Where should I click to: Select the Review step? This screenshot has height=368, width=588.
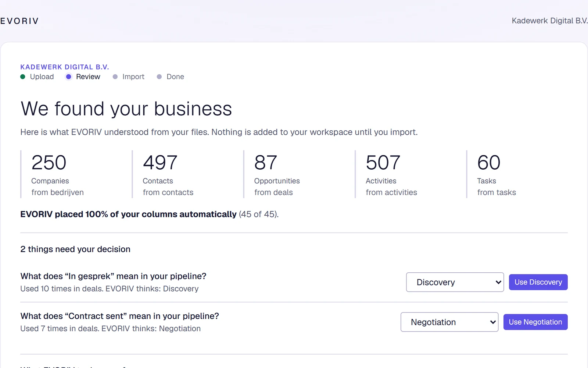coord(83,77)
